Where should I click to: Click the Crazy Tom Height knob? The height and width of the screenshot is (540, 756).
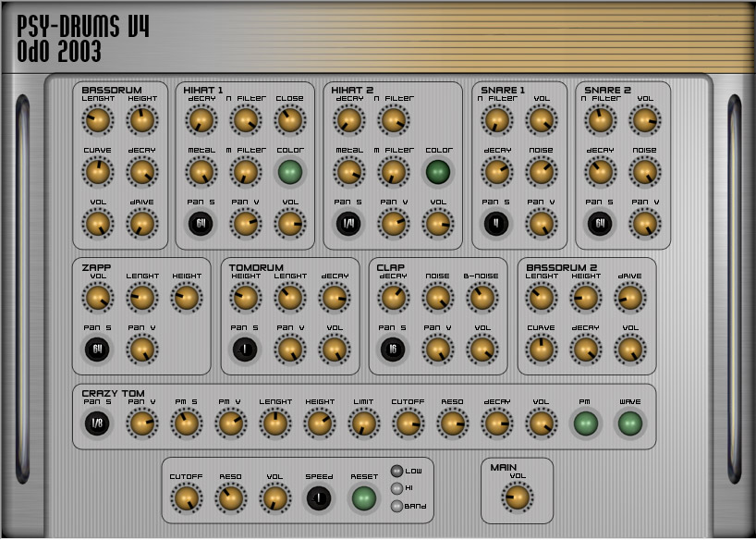(320, 423)
